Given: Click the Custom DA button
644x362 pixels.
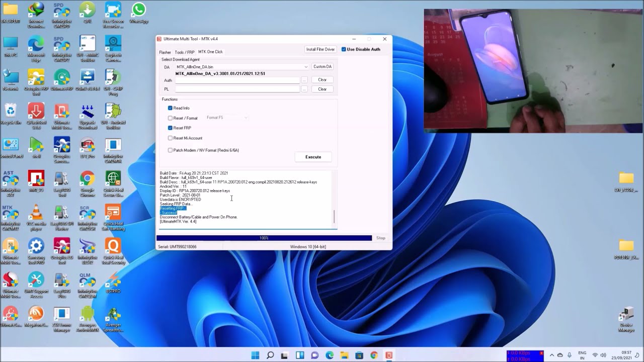Looking at the screenshot, I should 323,66.
